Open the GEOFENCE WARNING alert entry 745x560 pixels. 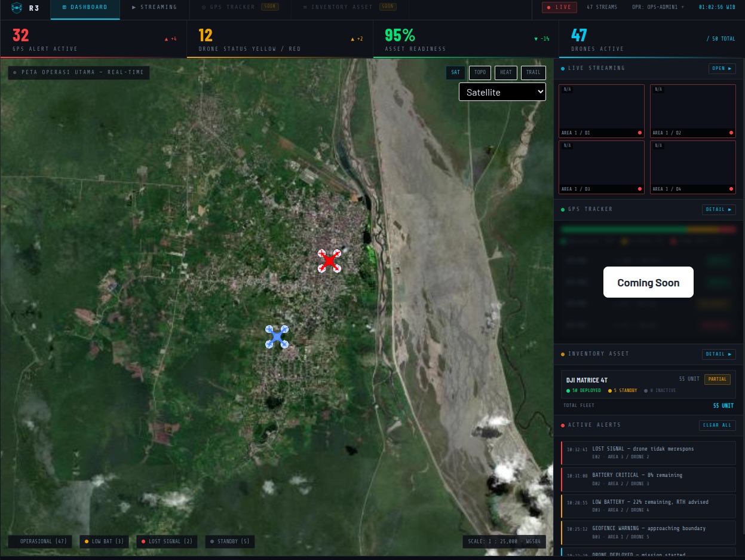pos(648,533)
